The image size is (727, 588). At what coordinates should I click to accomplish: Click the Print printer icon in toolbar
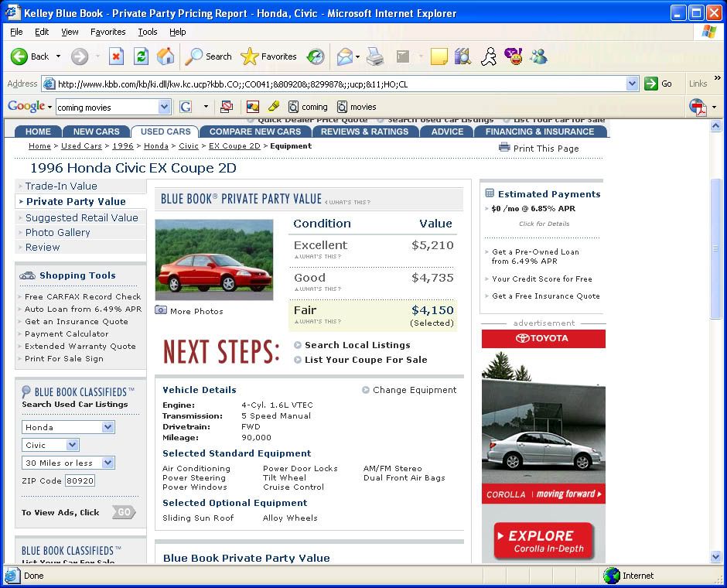[375, 56]
